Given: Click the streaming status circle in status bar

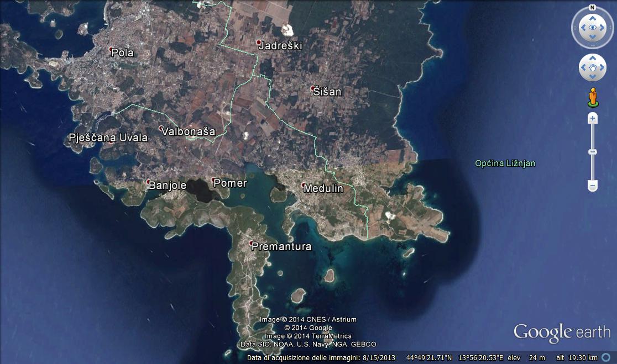Looking at the screenshot, I should point(606,357).
